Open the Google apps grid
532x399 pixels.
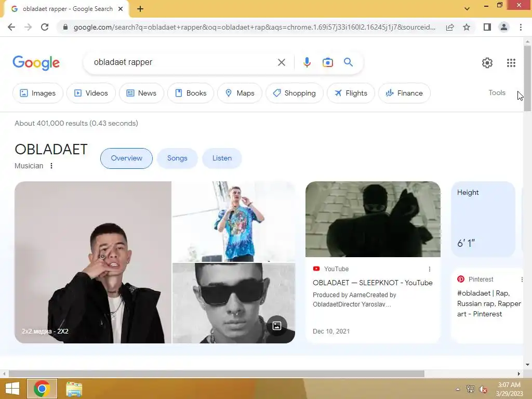(x=511, y=63)
